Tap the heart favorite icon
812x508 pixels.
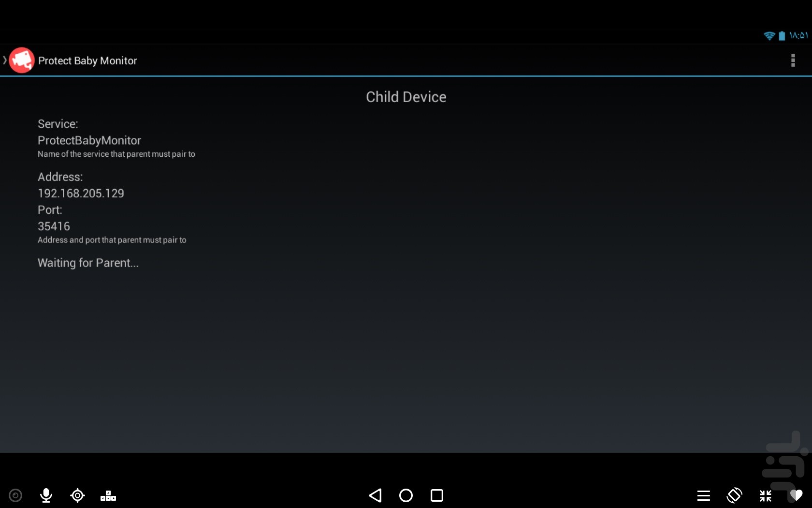tap(796, 495)
